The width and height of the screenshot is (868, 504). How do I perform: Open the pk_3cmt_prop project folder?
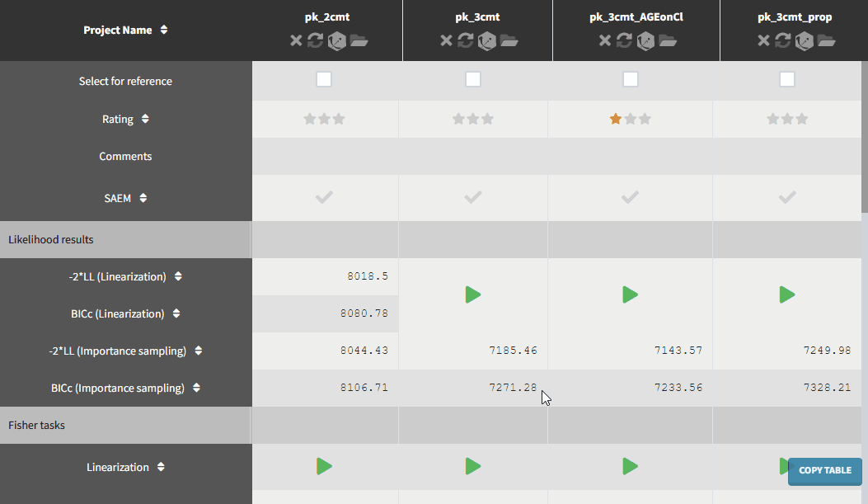click(826, 41)
